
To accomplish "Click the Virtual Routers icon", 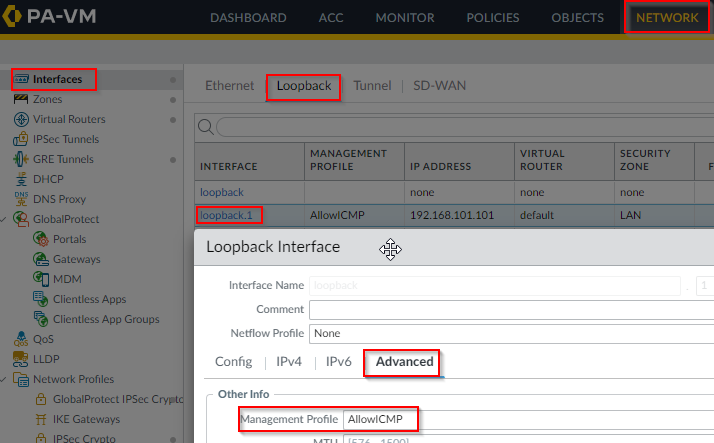I will (x=21, y=119).
